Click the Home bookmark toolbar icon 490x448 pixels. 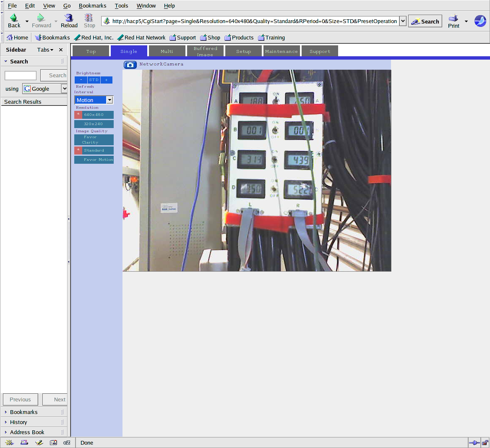pos(10,37)
